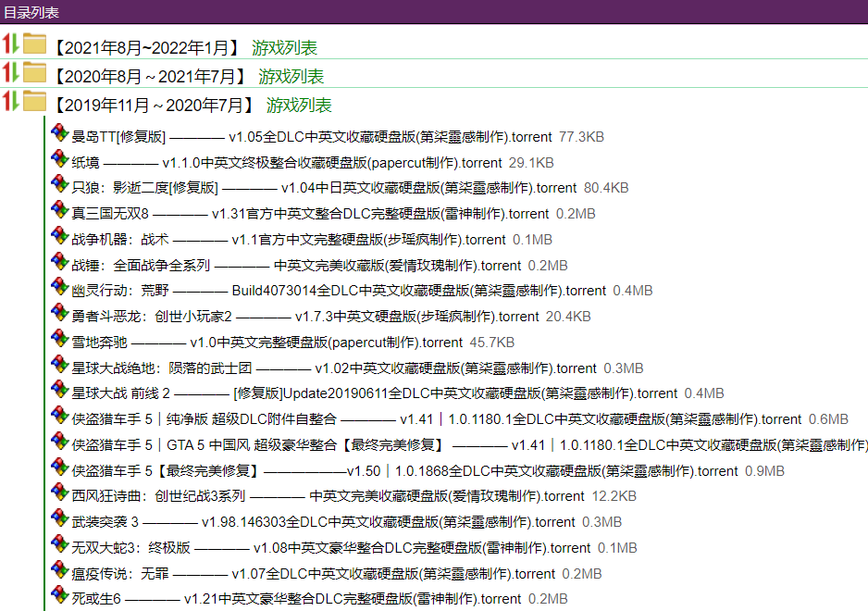Click torrent icon beside 纸境

(x=59, y=159)
